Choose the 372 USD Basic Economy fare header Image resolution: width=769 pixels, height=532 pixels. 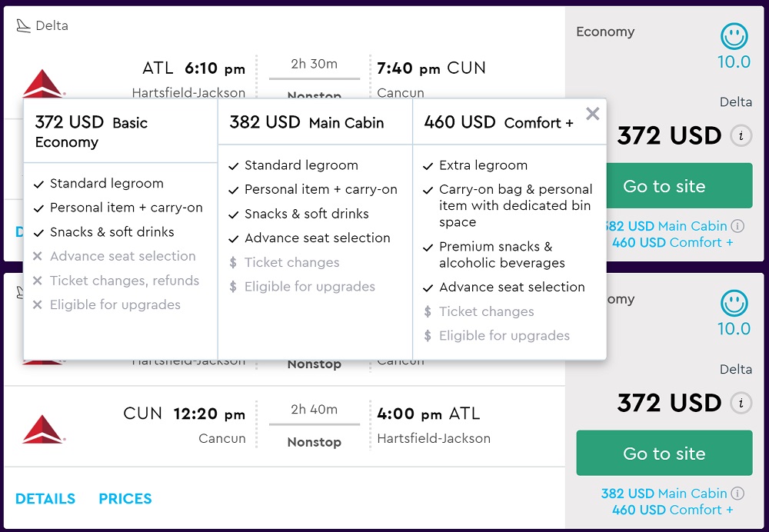click(92, 131)
